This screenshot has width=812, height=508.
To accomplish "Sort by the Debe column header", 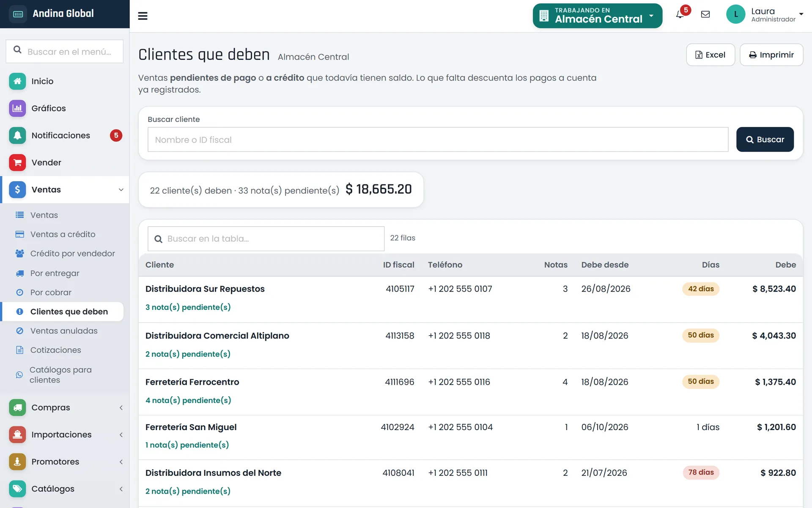I will coord(785,265).
